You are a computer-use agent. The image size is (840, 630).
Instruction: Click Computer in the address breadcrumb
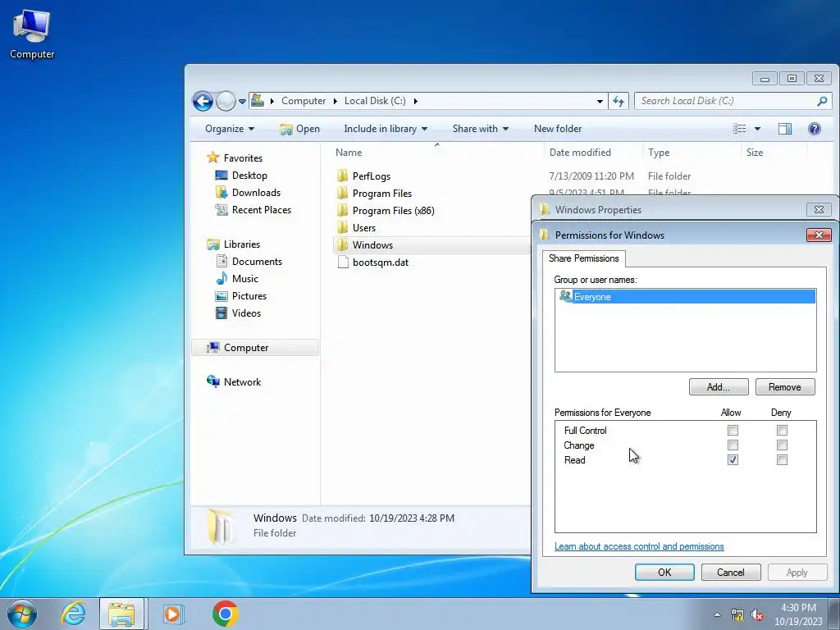coord(304,101)
